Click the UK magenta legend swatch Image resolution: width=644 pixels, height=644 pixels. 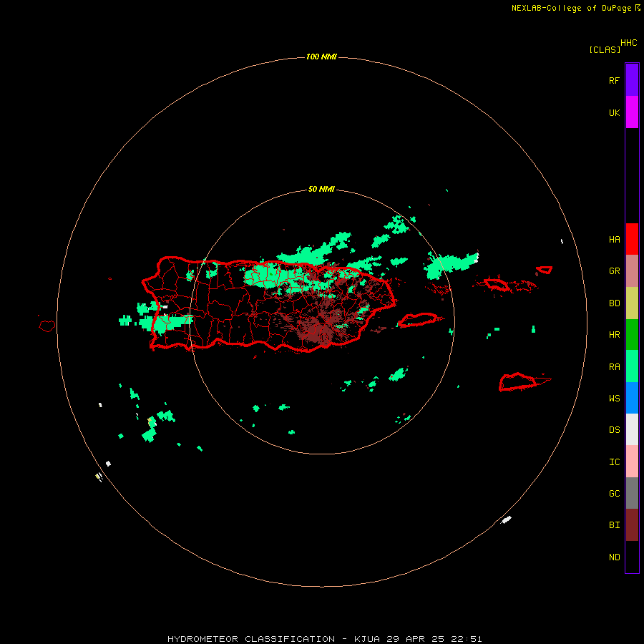(632, 112)
